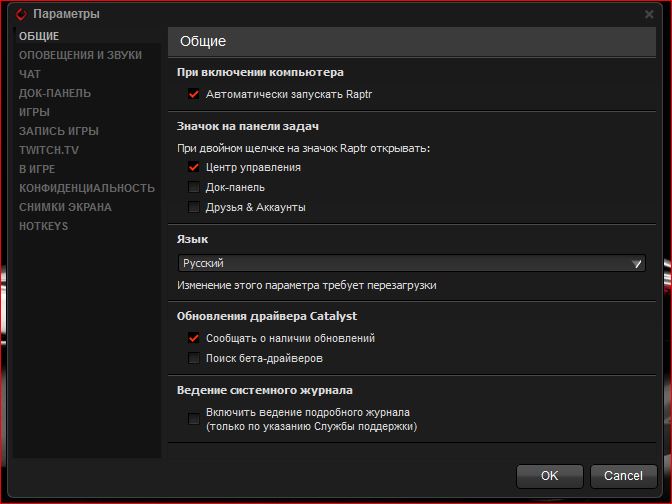Go to the ИГРЫ settings section
The image size is (672, 504).
click(34, 112)
